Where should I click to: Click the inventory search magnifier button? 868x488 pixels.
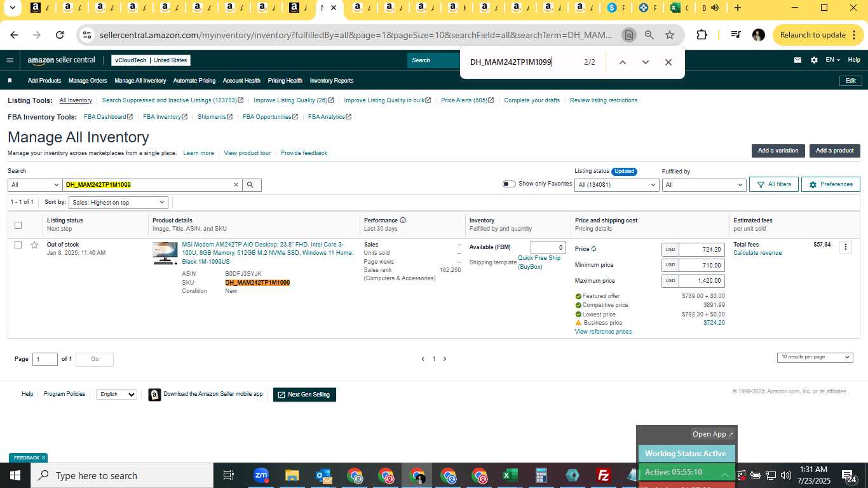250,185
